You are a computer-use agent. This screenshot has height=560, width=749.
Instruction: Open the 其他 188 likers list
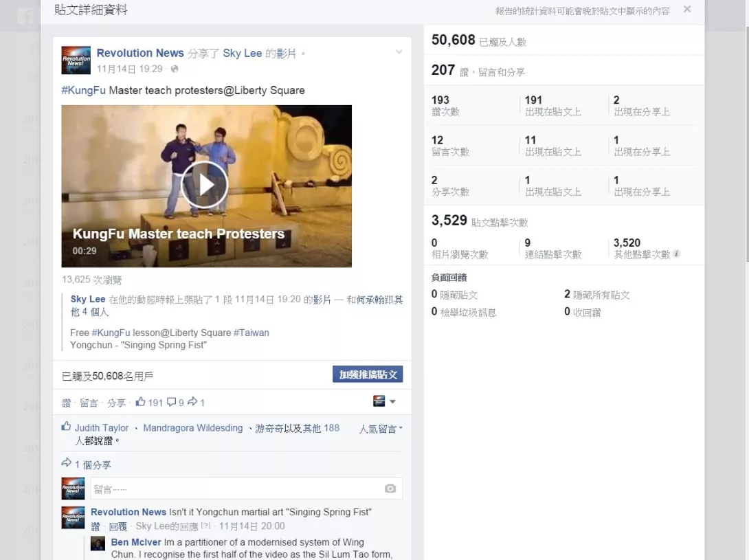pyautogui.click(x=321, y=428)
